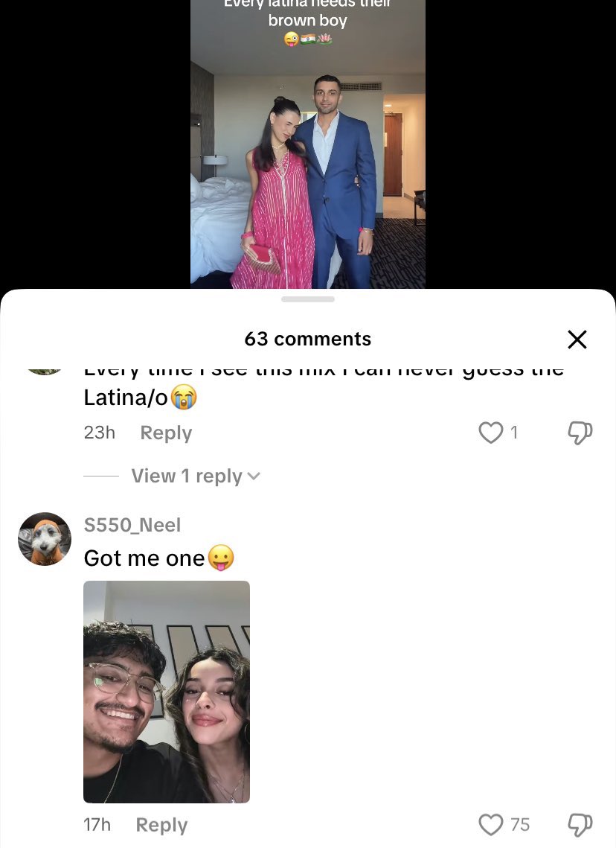Open the S550_Neel username link
The width and height of the screenshot is (616, 848).
(x=132, y=525)
